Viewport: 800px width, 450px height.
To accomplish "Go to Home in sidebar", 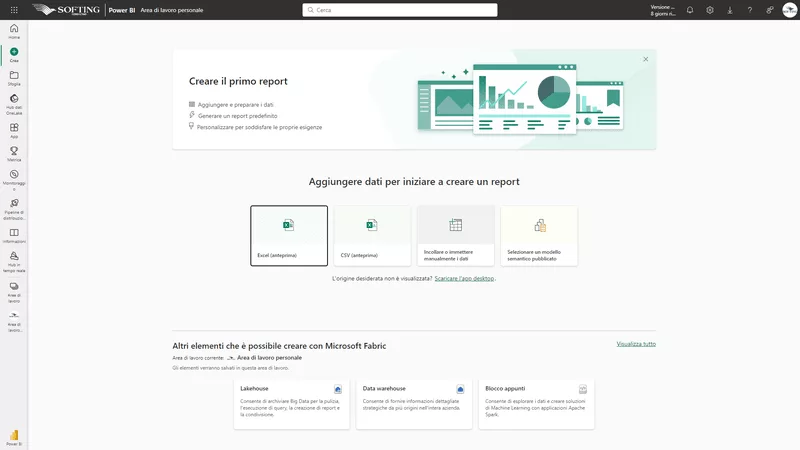I will click(14, 31).
